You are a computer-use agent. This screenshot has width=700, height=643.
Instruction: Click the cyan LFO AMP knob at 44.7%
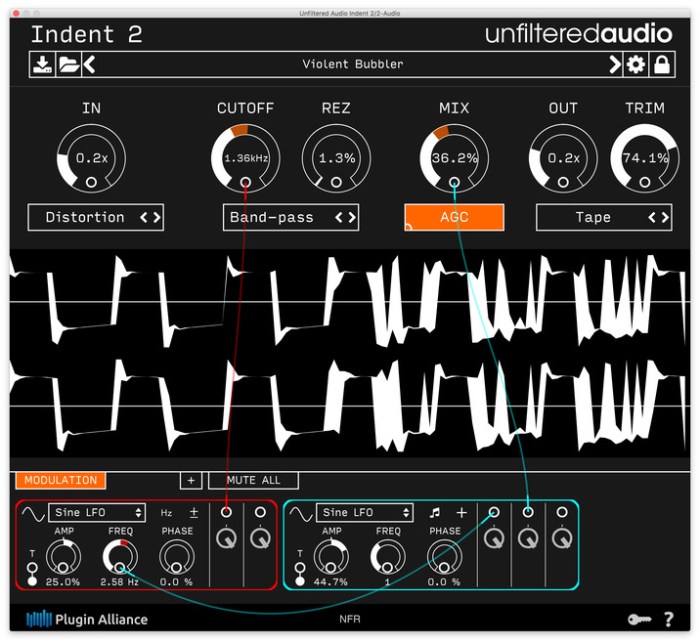pyautogui.click(x=331, y=556)
